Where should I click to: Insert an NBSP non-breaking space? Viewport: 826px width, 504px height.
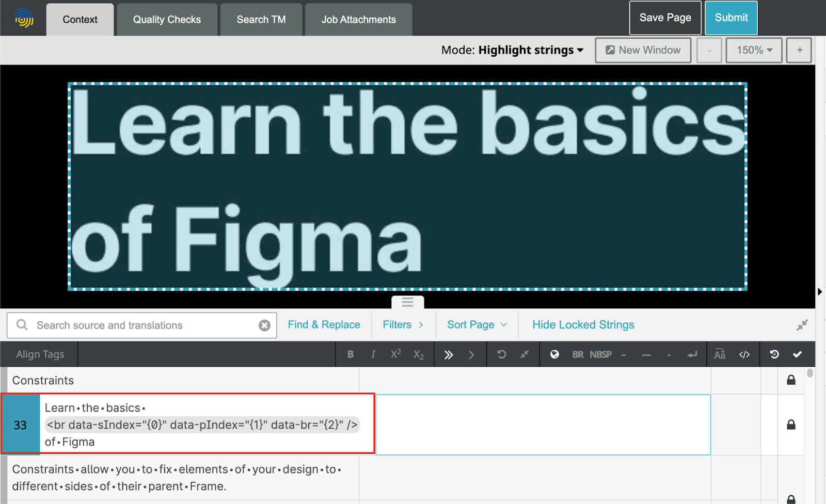click(600, 354)
